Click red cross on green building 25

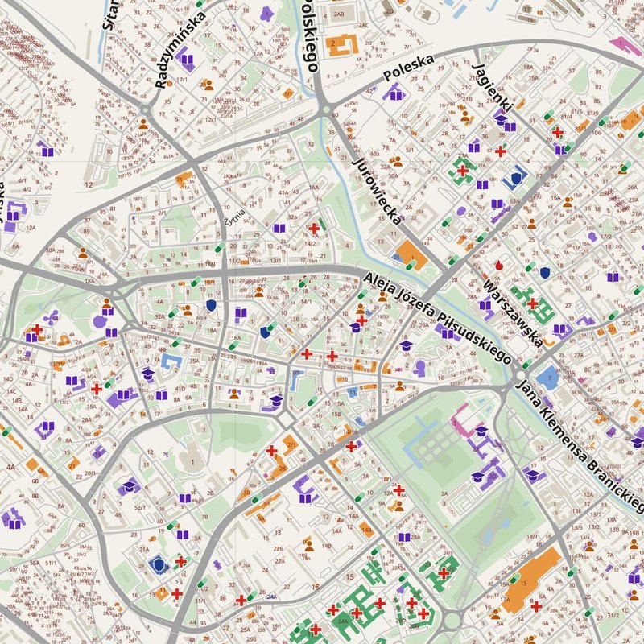click(444, 572)
